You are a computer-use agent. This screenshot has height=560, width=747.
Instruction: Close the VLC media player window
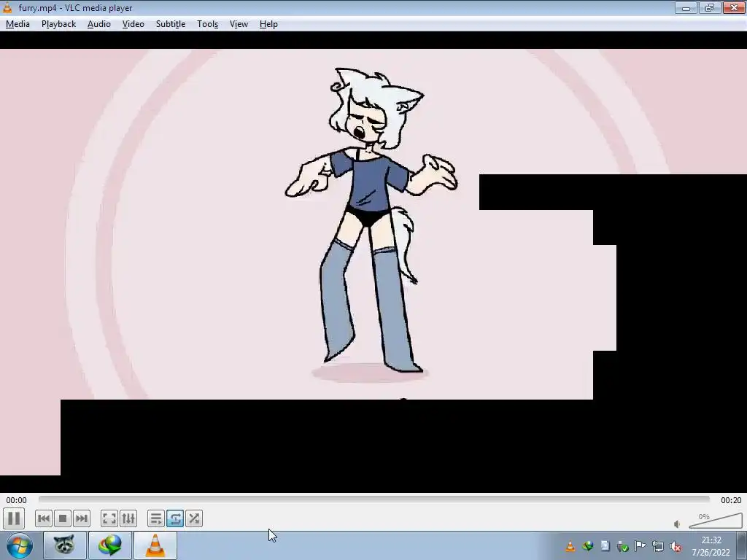coord(734,7)
